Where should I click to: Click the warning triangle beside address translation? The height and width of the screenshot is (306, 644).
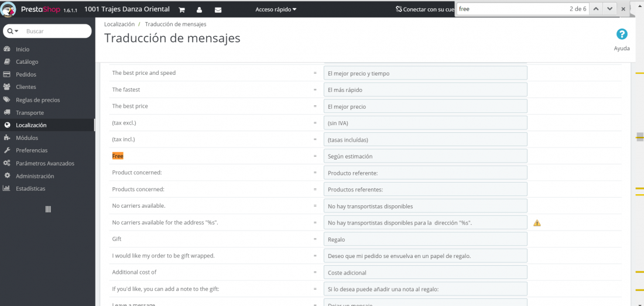(x=537, y=223)
